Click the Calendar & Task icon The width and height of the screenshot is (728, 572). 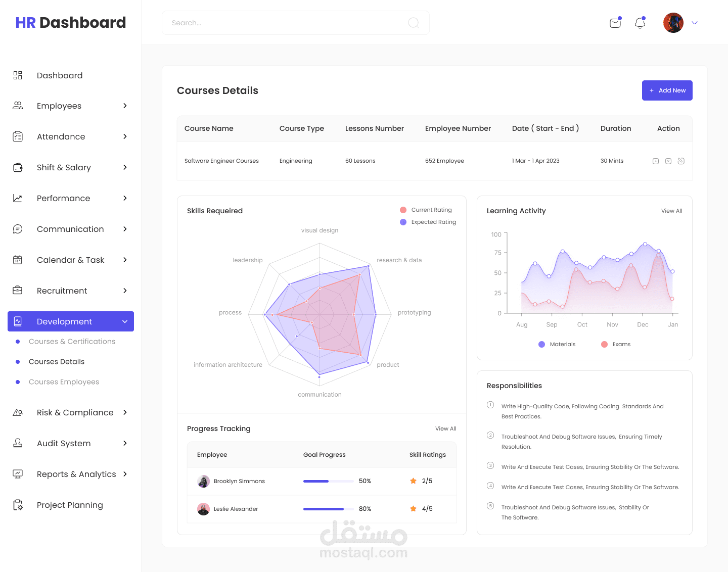pyautogui.click(x=18, y=260)
